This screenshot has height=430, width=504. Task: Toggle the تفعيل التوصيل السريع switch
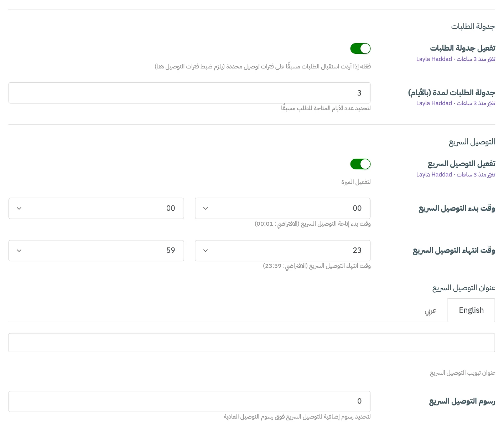click(360, 164)
